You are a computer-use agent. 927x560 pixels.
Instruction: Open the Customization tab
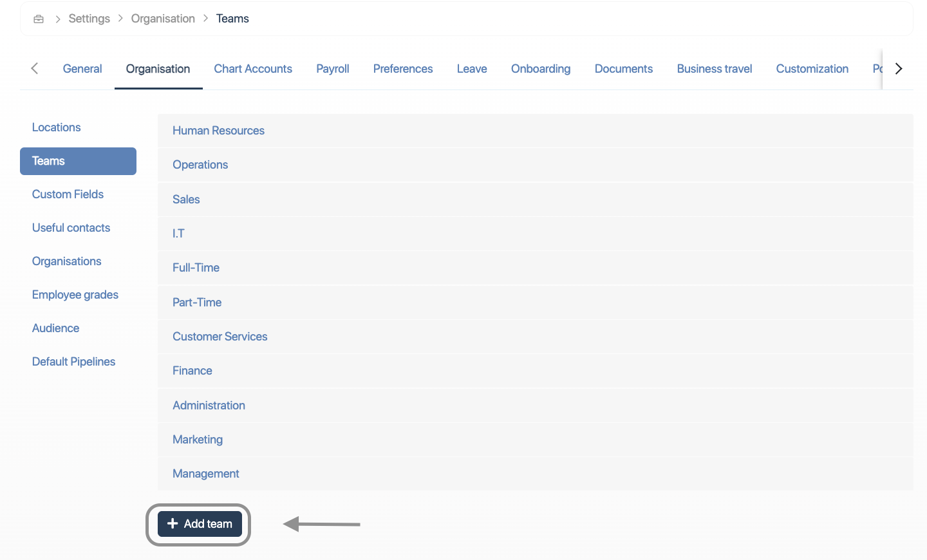pos(812,69)
